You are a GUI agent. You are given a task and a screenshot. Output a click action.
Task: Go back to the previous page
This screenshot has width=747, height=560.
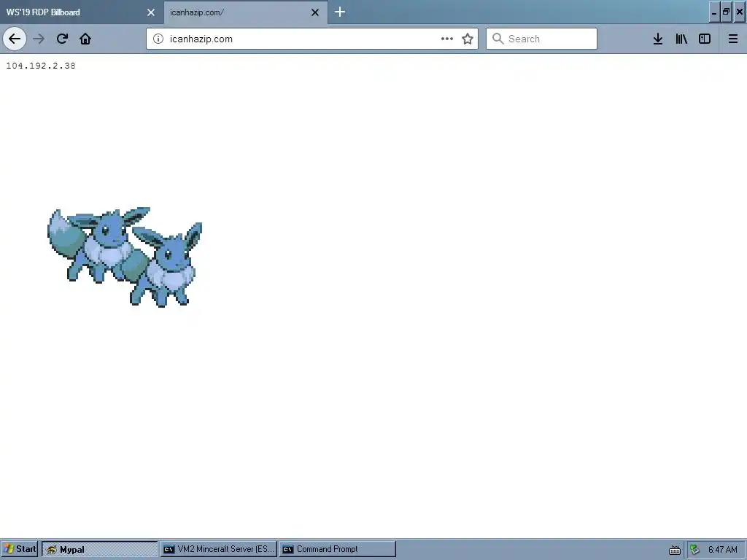pyautogui.click(x=15, y=39)
